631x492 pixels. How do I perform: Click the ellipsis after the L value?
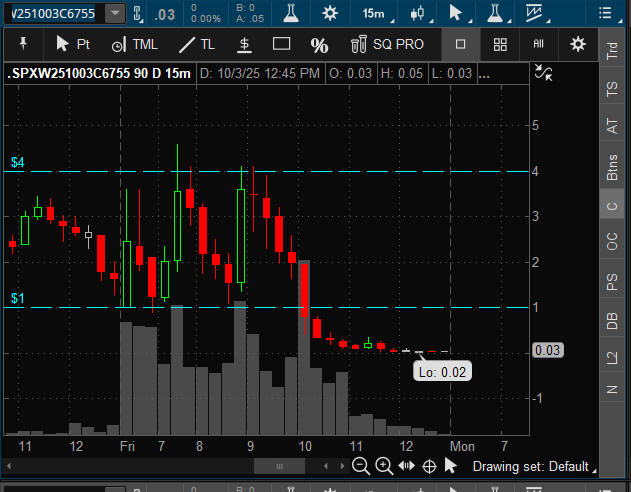click(484, 74)
